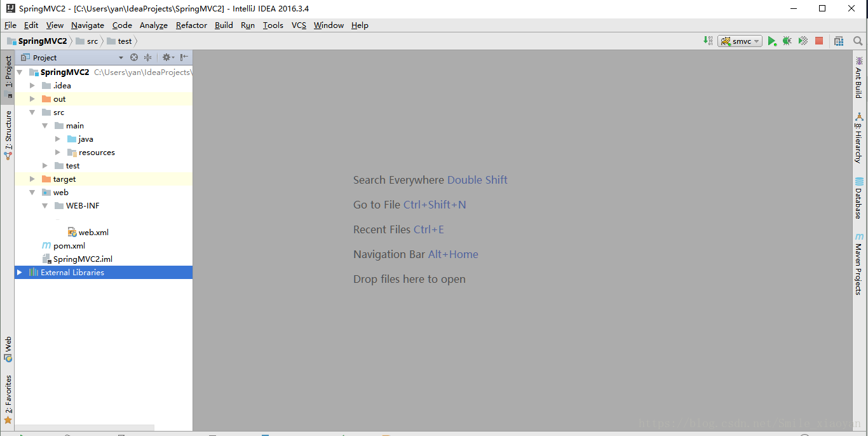Expand the java folder arrow
The image size is (868, 436).
tap(58, 139)
